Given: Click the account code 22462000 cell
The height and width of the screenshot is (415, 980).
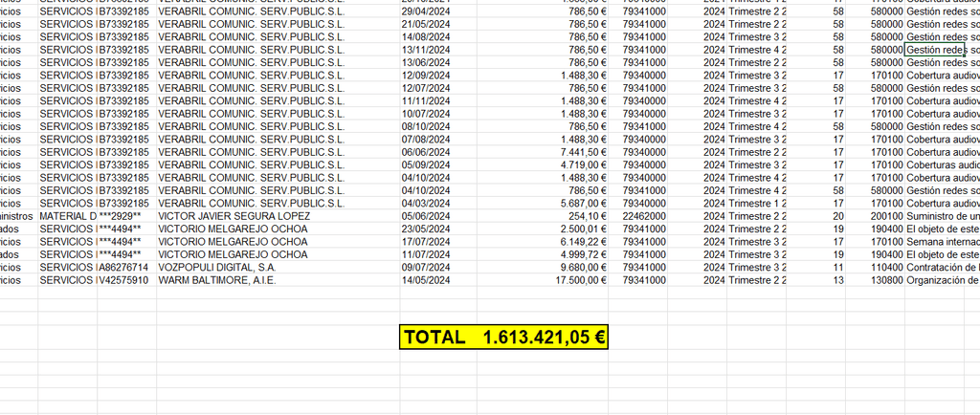Looking at the screenshot, I should coord(643,216).
